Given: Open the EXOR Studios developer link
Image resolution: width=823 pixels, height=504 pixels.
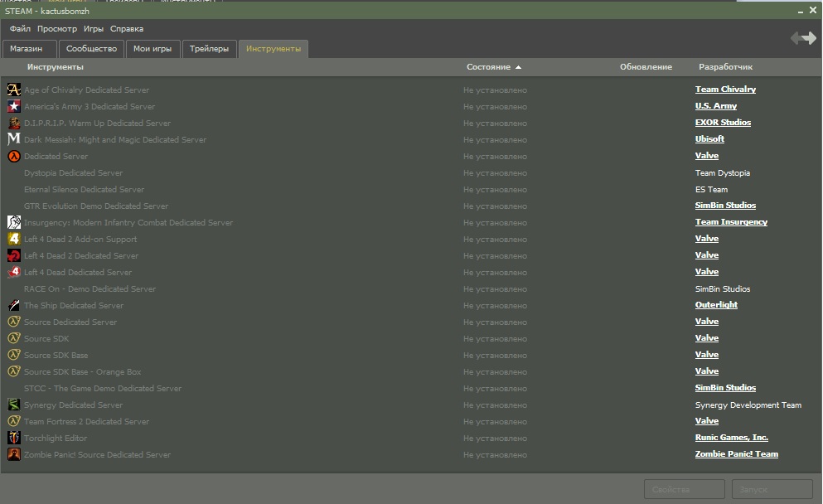Looking at the screenshot, I should (723, 123).
